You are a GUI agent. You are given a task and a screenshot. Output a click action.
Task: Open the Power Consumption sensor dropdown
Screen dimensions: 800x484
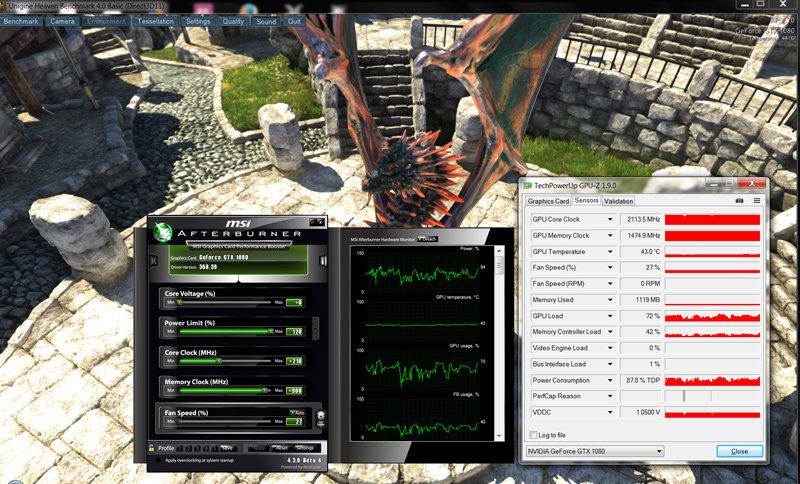(x=610, y=380)
